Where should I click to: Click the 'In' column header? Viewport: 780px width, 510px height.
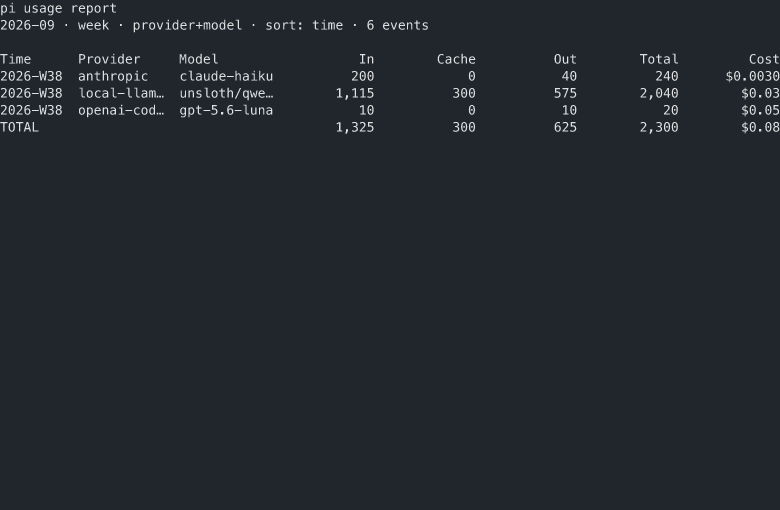tap(367, 59)
